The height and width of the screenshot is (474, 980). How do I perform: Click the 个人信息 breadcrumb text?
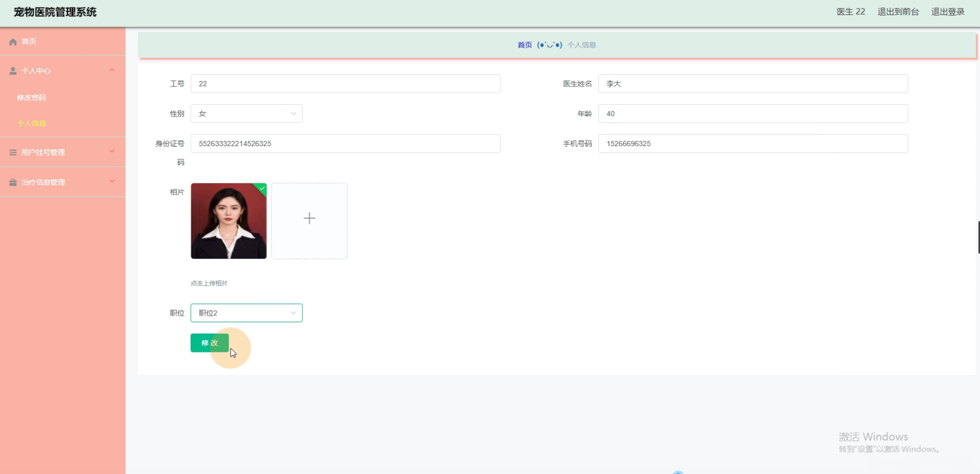click(x=582, y=45)
